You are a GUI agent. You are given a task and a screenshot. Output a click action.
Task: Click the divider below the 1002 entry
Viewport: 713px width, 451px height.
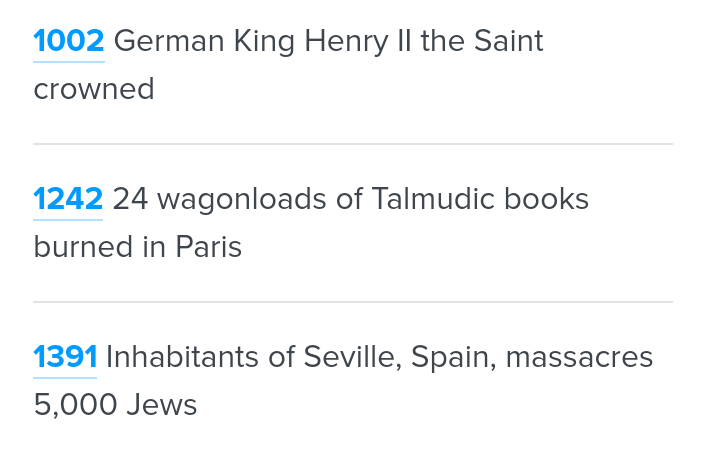point(352,144)
